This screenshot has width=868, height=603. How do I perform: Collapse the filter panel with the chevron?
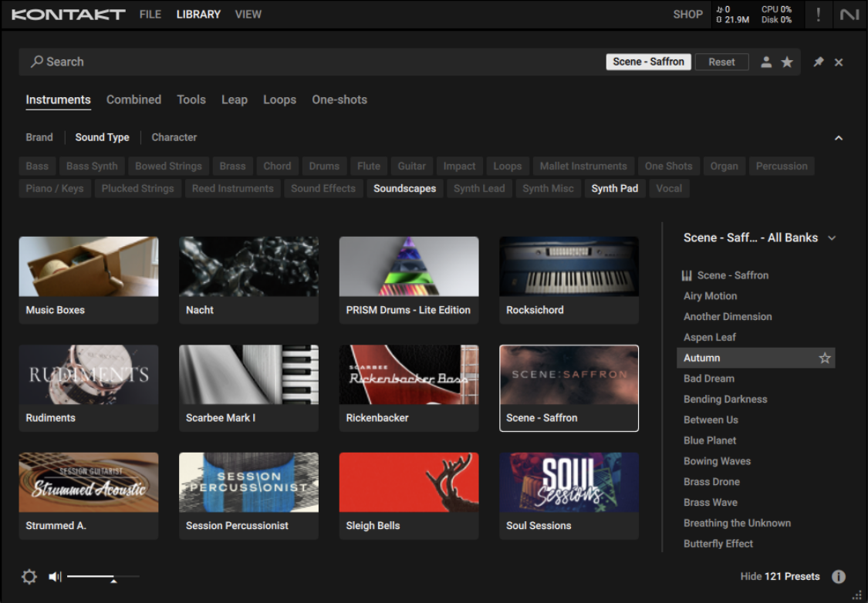(839, 137)
